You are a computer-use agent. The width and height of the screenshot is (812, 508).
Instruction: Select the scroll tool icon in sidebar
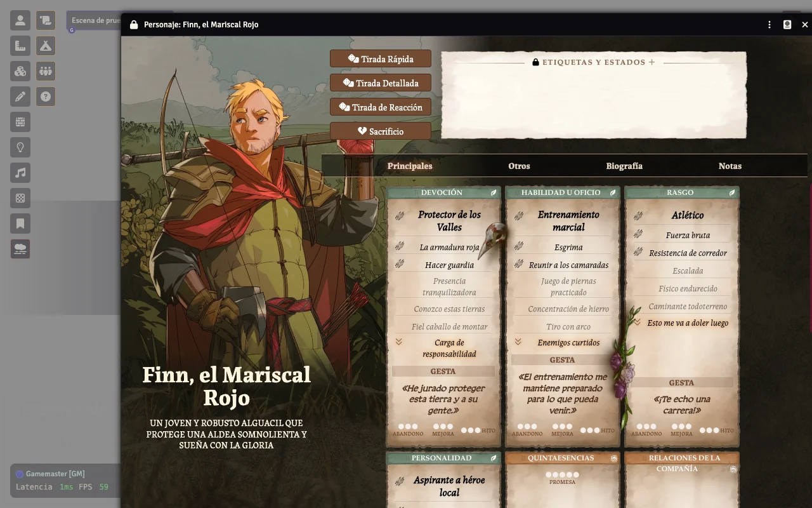(x=46, y=20)
